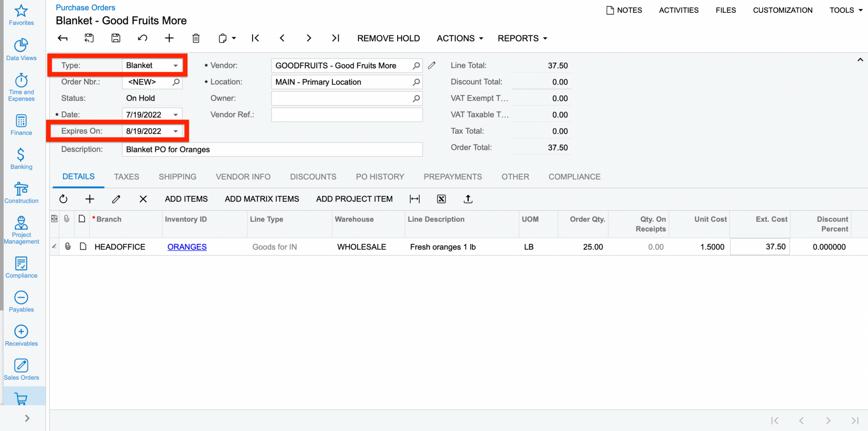Viewport: 868px width, 431px height.
Task: Collapse the header panel with the chevron
Action: coord(860,59)
